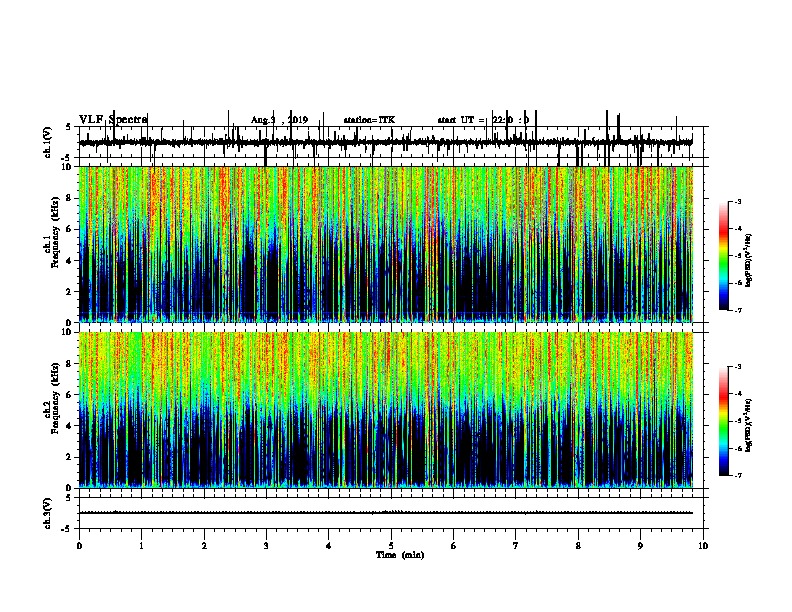Click the log(PSD) label beside ch.2 color bar
This screenshot has height=612, width=792.
coord(749,425)
